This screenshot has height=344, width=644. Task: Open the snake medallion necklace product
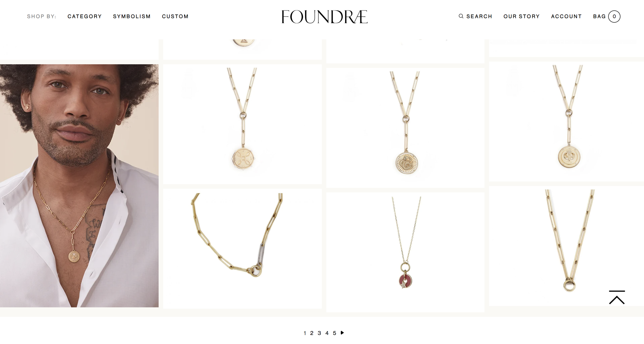click(x=405, y=128)
